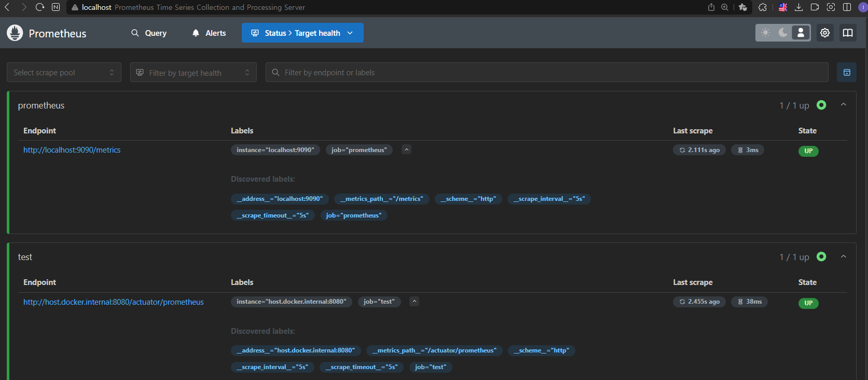Click the instance="localhost:9090" label badge

tap(275, 150)
